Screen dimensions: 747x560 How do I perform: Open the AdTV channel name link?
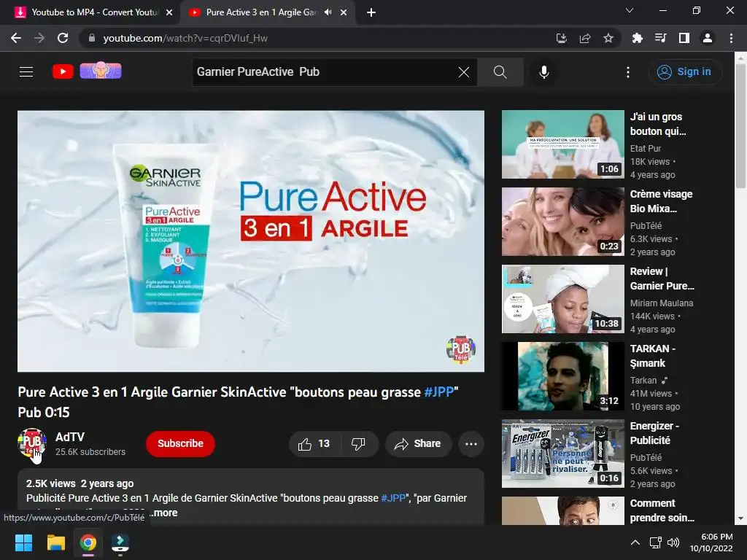click(x=70, y=437)
